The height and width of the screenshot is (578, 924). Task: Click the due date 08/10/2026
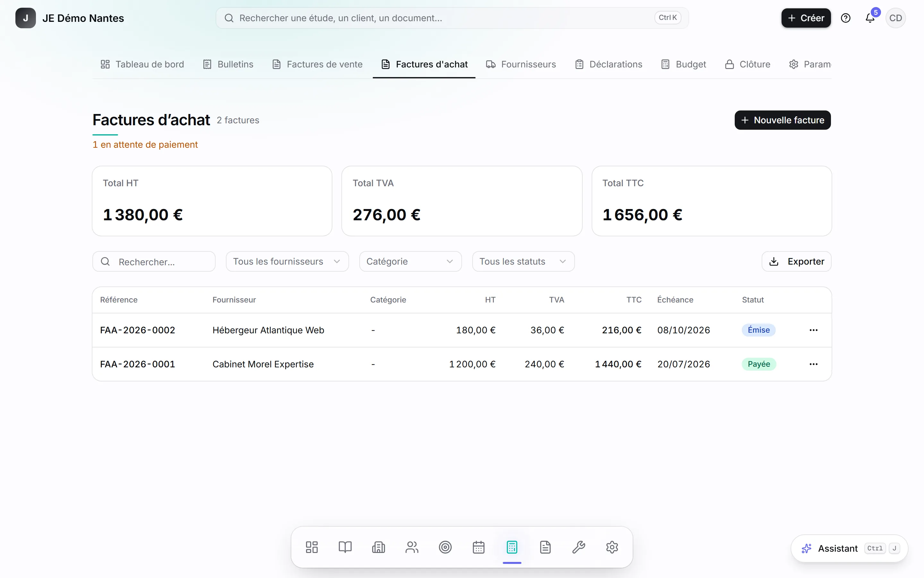(x=683, y=330)
